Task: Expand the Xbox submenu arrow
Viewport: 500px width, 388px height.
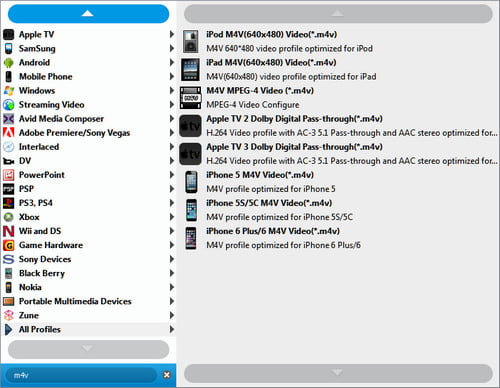Action: (x=172, y=217)
